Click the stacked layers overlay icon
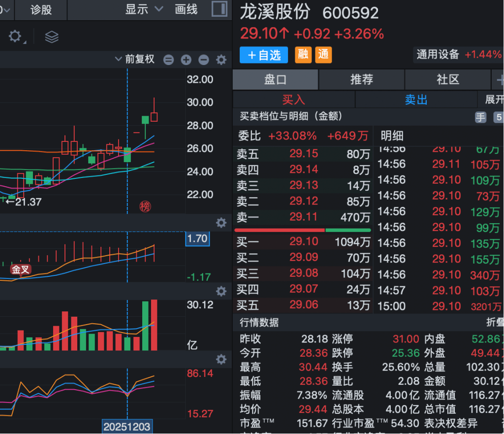Image resolution: width=504 pixels, height=434 pixels. tap(52, 36)
